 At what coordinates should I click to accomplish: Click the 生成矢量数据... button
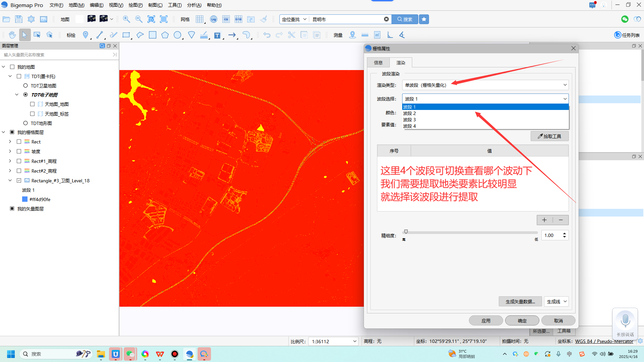520,302
